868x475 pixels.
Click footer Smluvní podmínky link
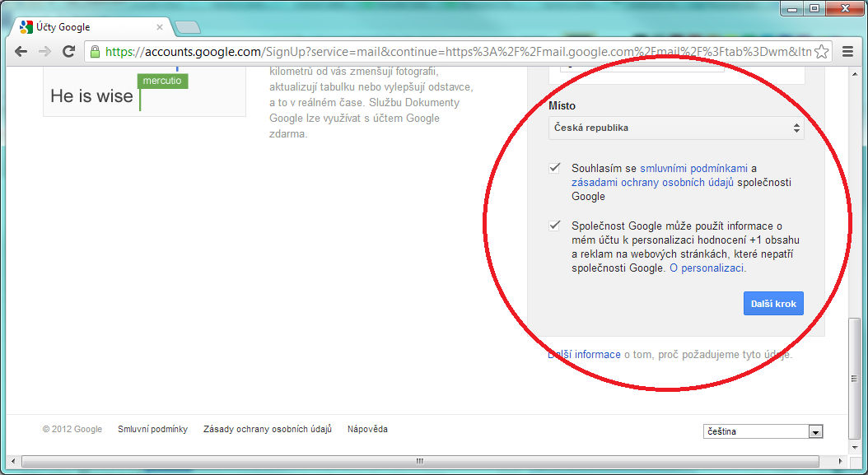(153, 429)
